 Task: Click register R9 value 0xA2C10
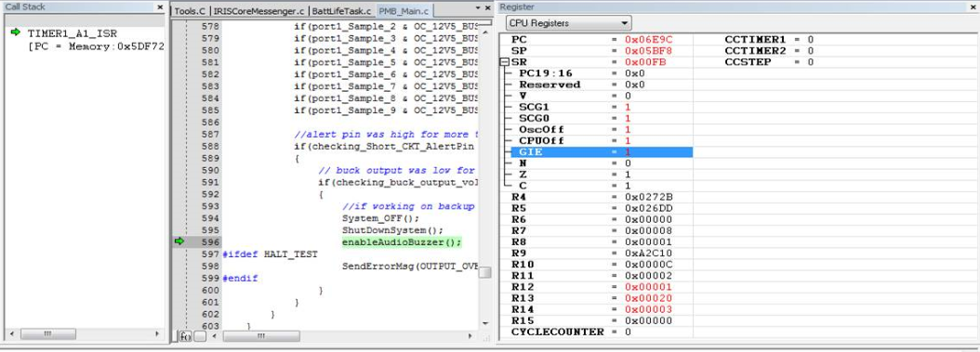[649, 254]
